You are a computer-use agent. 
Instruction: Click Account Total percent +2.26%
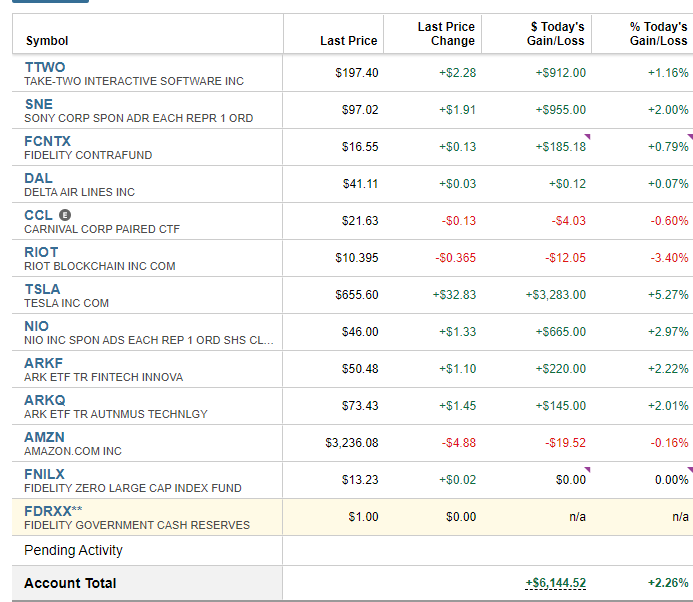[668, 583]
